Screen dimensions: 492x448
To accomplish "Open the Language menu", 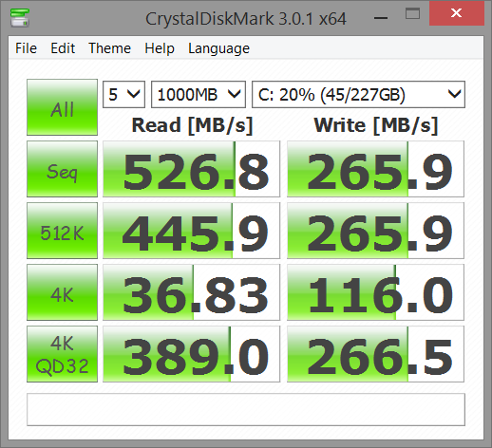I will coord(218,48).
